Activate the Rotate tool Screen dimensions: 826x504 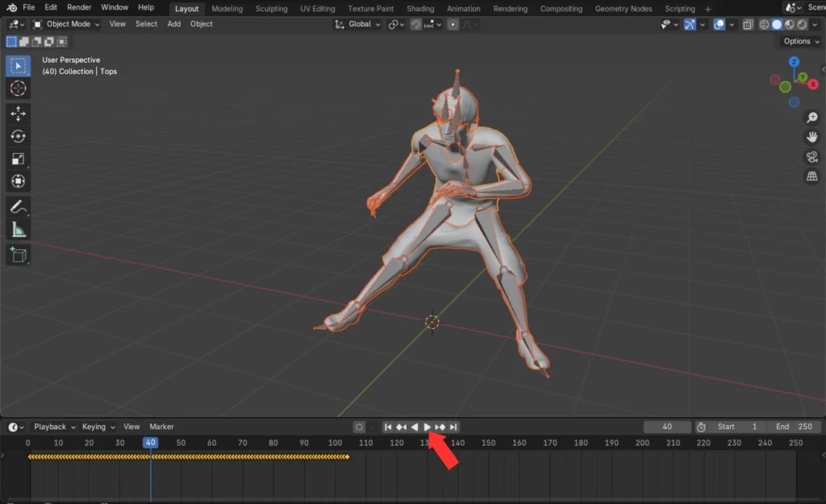[x=19, y=136]
